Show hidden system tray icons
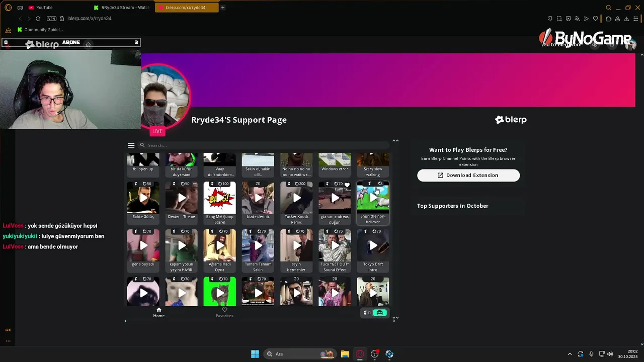This screenshot has height=362, width=644. coord(570,354)
